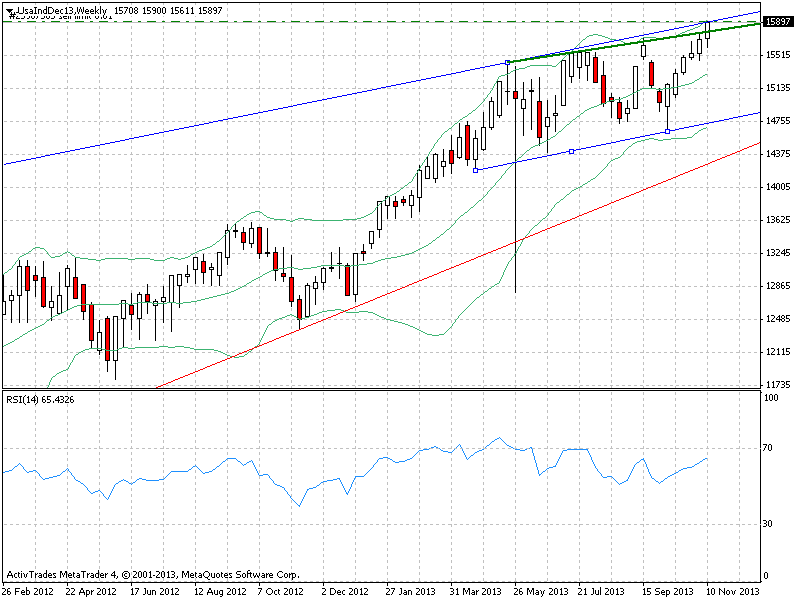Click the 13625 price axis label

click(778, 220)
